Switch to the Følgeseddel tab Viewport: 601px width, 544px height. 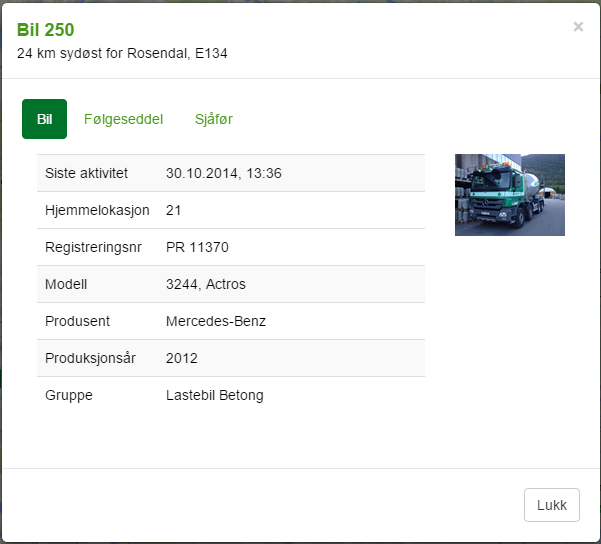pyautogui.click(x=123, y=119)
